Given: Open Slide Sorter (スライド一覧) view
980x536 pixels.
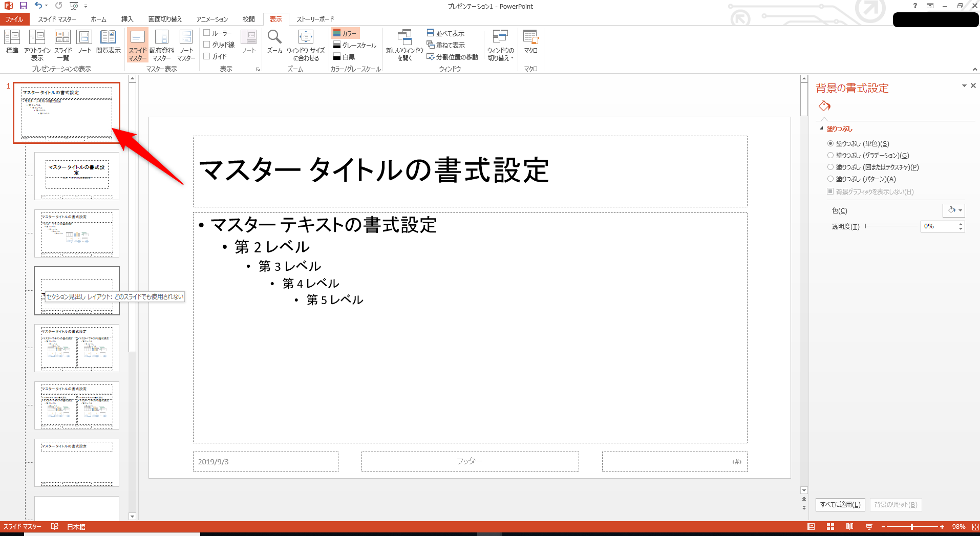Looking at the screenshot, I should pyautogui.click(x=63, y=45).
